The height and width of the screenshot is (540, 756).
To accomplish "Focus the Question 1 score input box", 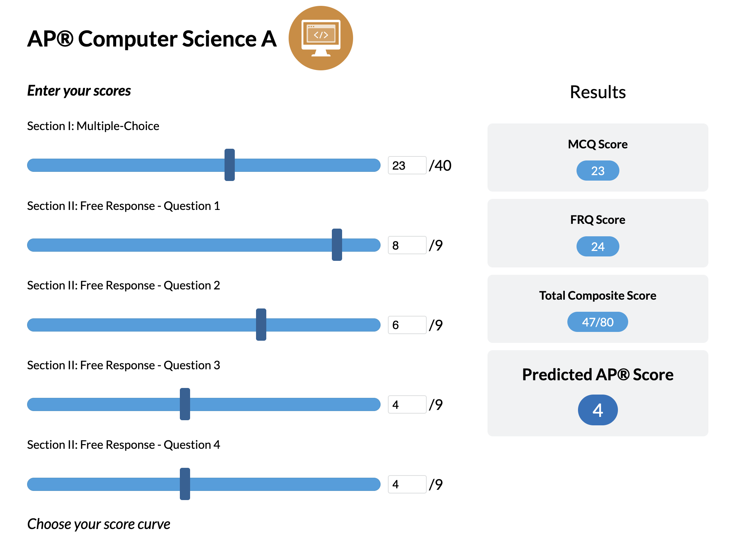I will (407, 245).
